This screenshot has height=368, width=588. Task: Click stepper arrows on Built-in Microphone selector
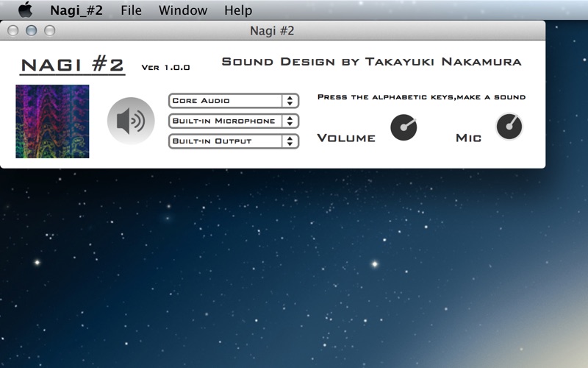tap(290, 121)
